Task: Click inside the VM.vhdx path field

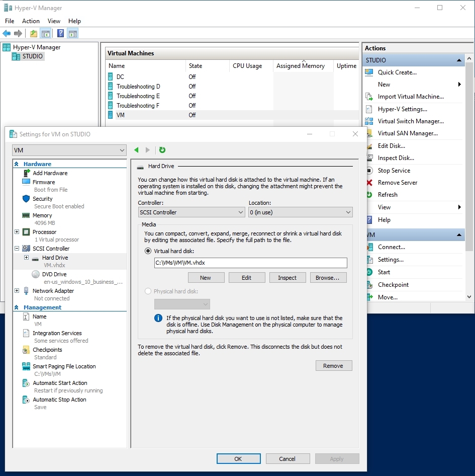Action: [250, 263]
